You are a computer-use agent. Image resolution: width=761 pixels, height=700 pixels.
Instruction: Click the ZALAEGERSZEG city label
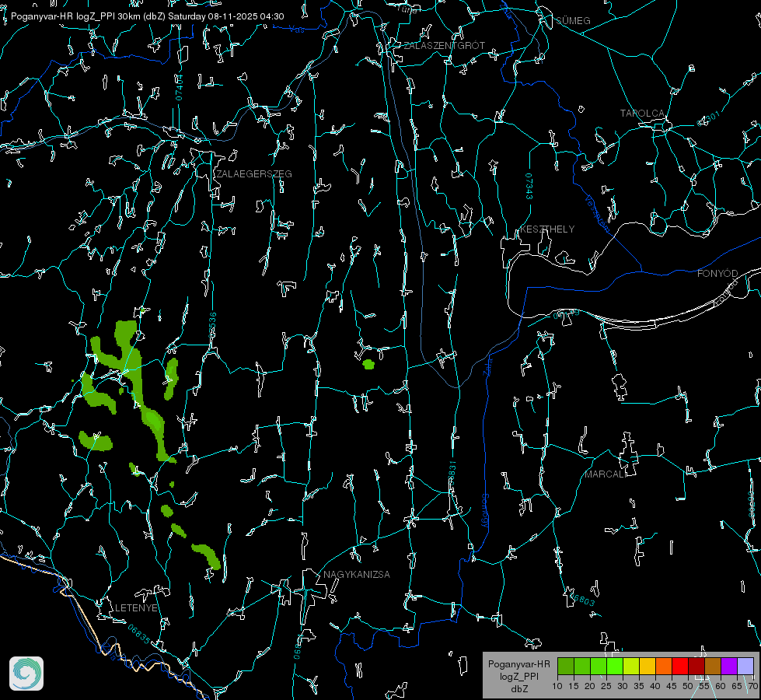tap(254, 174)
